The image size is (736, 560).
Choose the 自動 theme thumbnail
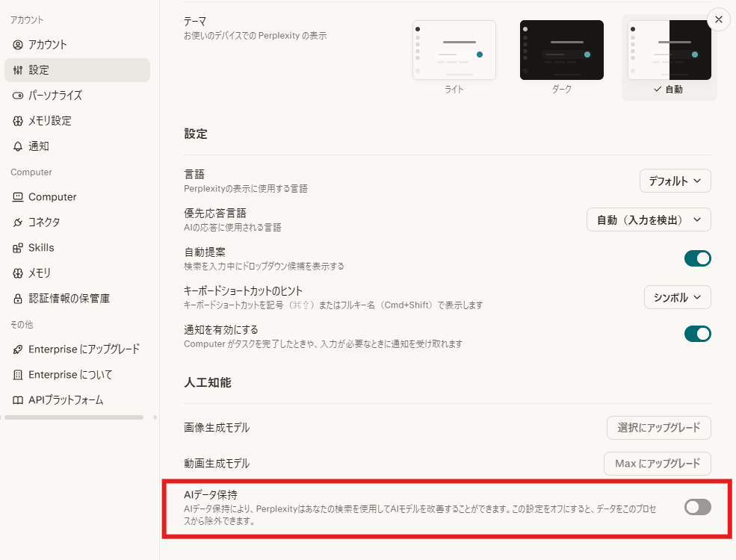tap(669, 50)
